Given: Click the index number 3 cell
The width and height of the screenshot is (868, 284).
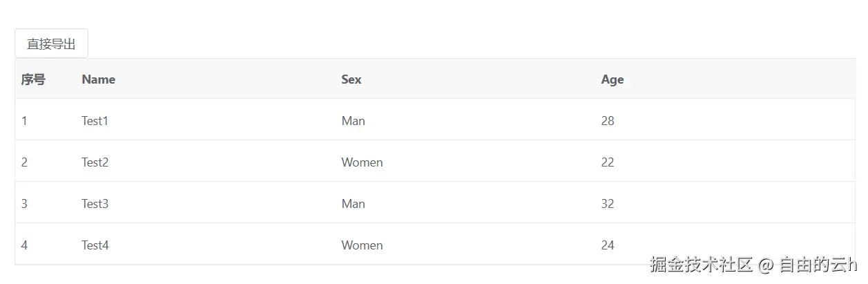Looking at the screenshot, I should [x=24, y=204].
